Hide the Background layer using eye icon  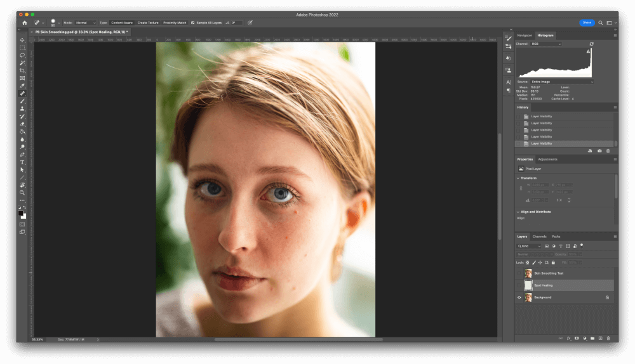pyautogui.click(x=519, y=297)
